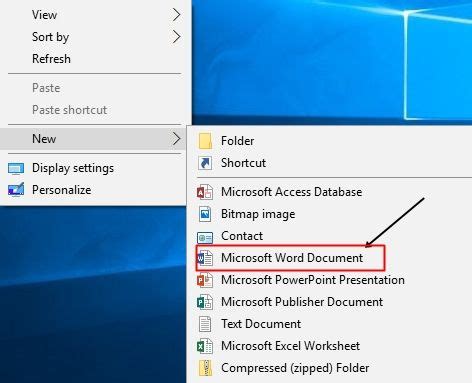Click the Bitmap image icon
Screen dimensions: 472x383
(205, 214)
